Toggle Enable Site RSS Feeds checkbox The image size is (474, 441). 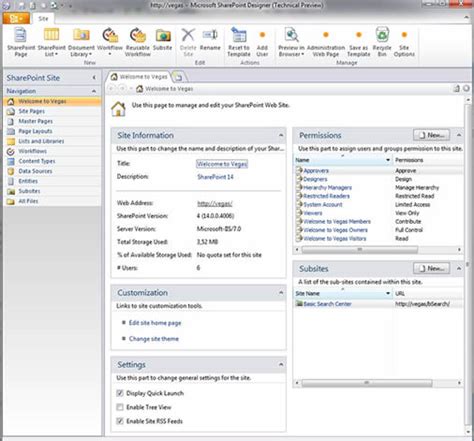click(120, 421)
